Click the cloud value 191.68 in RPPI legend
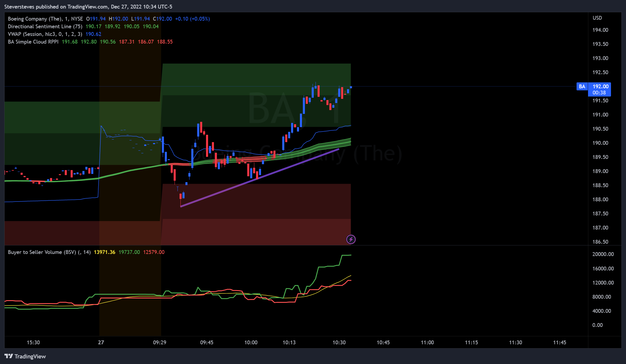 point(70,42)
